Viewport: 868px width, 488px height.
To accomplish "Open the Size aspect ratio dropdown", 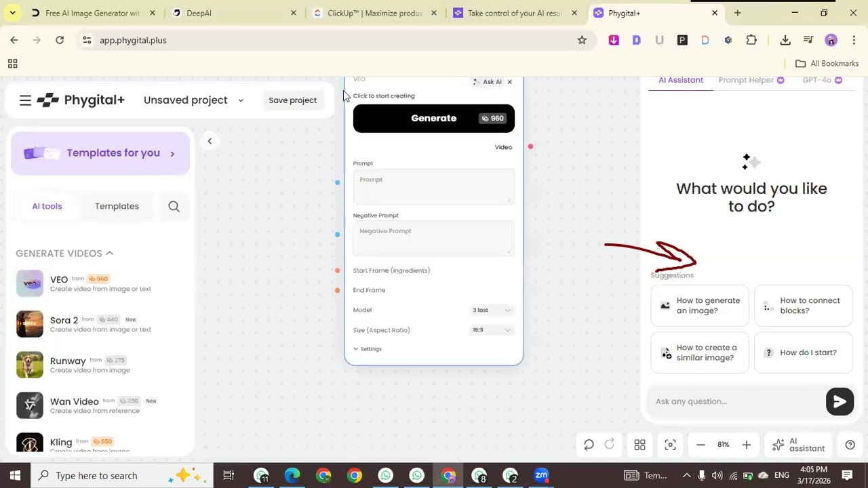I will (x=491, y=330).
